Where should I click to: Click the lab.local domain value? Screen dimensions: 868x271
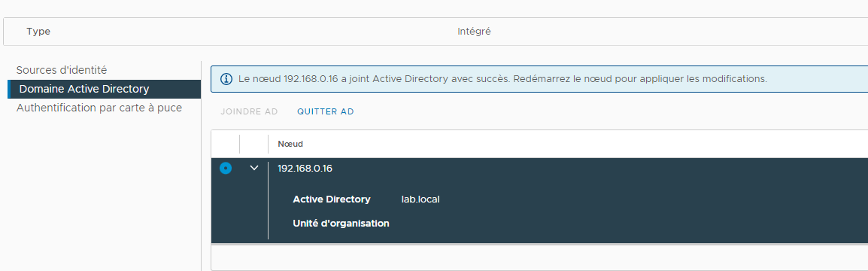(420, 199)
